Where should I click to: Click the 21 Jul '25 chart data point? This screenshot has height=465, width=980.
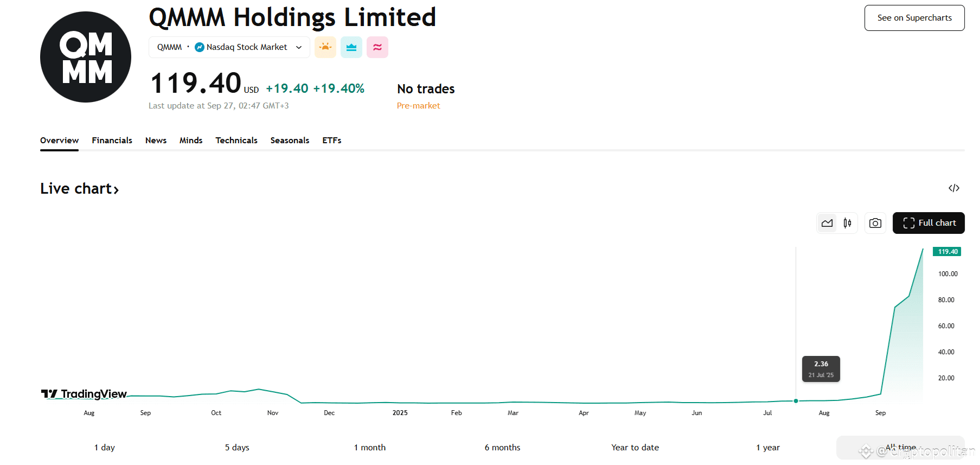pyautogui.click(x=796, y=401)
